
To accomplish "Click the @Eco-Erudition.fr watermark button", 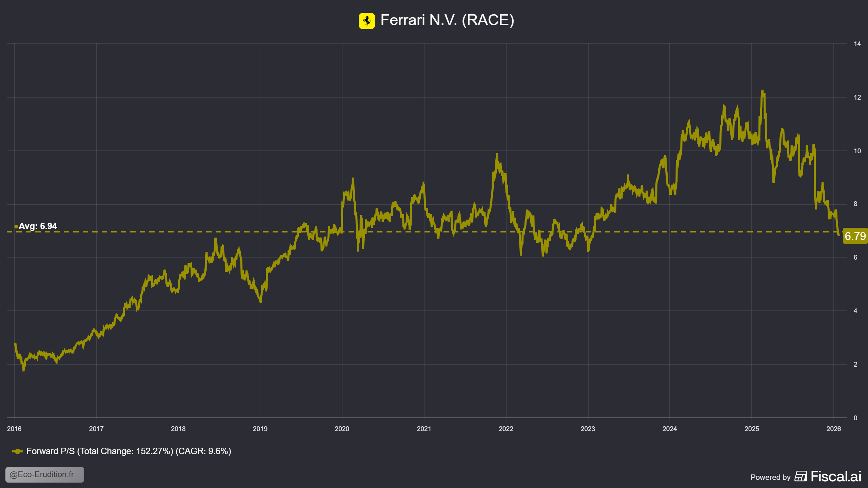I will coord(44,474).
